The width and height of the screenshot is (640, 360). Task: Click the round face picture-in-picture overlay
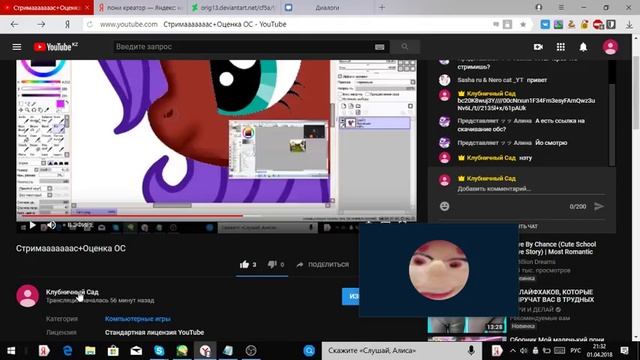(439, 270)
